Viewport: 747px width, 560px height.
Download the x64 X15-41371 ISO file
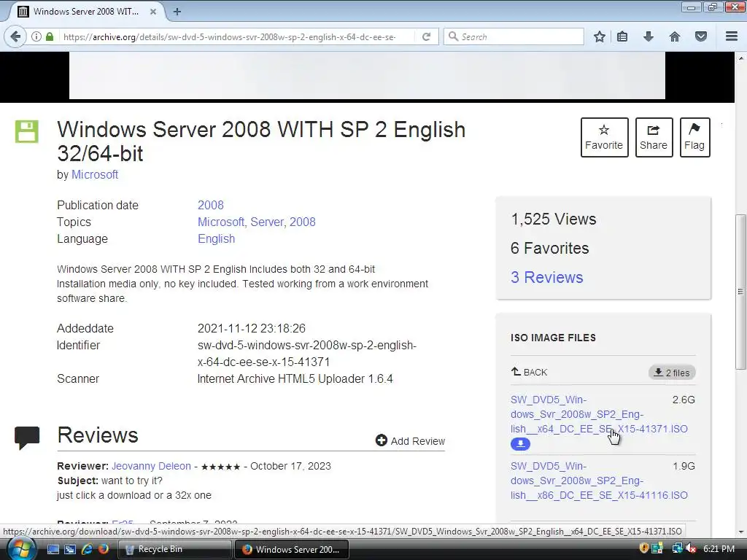599,414
